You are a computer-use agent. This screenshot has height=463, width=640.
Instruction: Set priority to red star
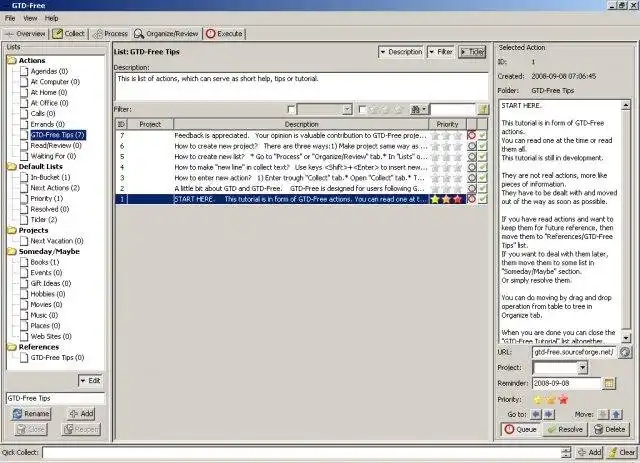[x=564, y=400]
